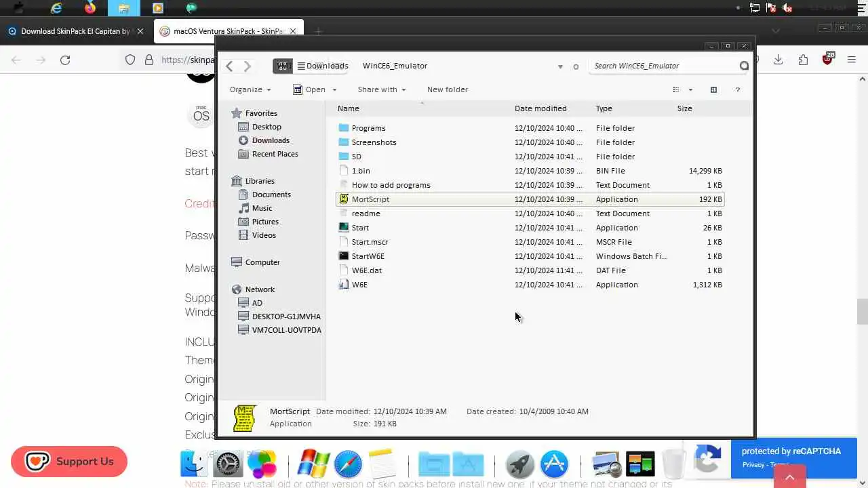Screen dimensions: 868x488
Task: Reload the browser page
Action: (x=65, y=60)
